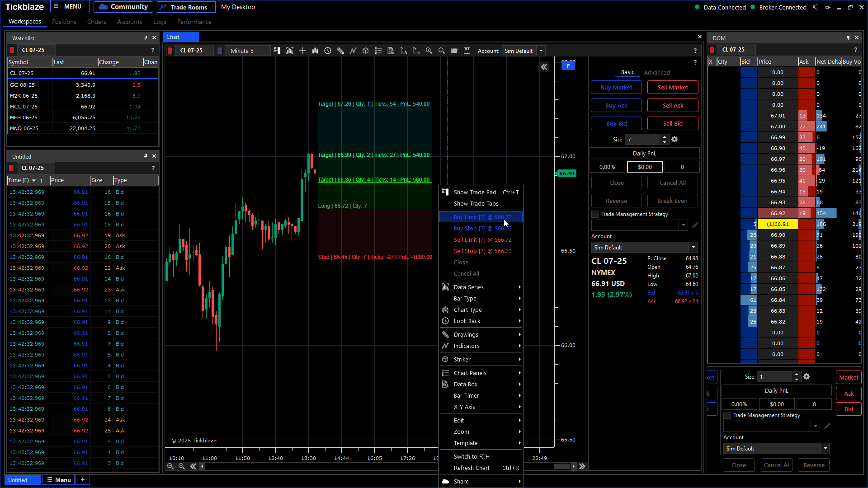Click the chart horizontal scrollbar thumb
Image resolution: width=868 pixels, height=488 pixels.
(562, 466)
